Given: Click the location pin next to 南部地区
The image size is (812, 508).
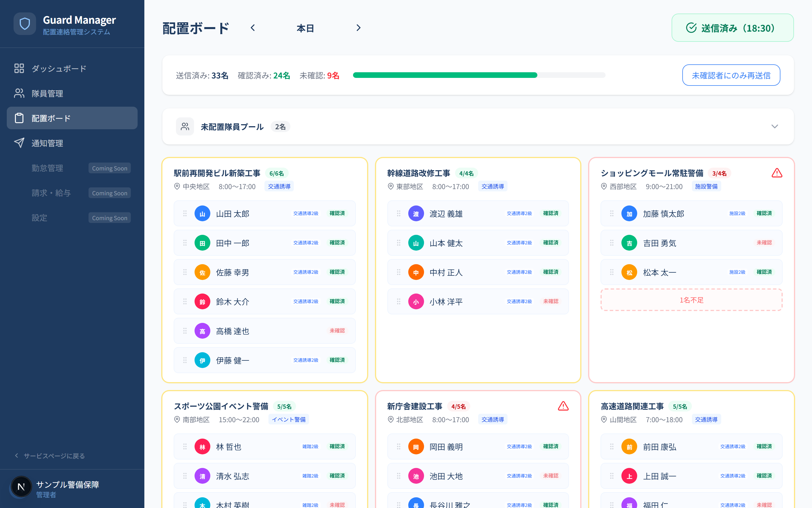Looking at the screenshot, I should (x=177, y=420).
